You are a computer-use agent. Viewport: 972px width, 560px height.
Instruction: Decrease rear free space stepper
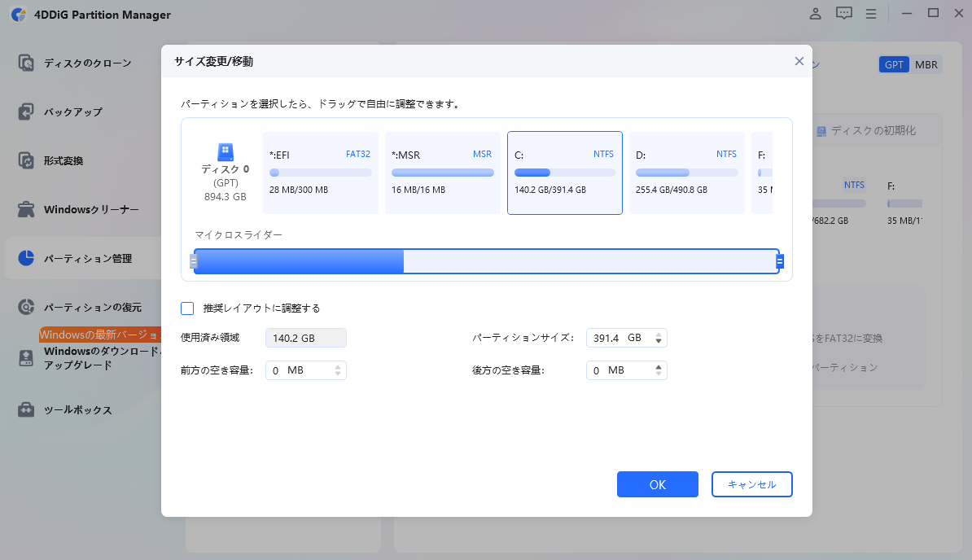pos(659,374)
